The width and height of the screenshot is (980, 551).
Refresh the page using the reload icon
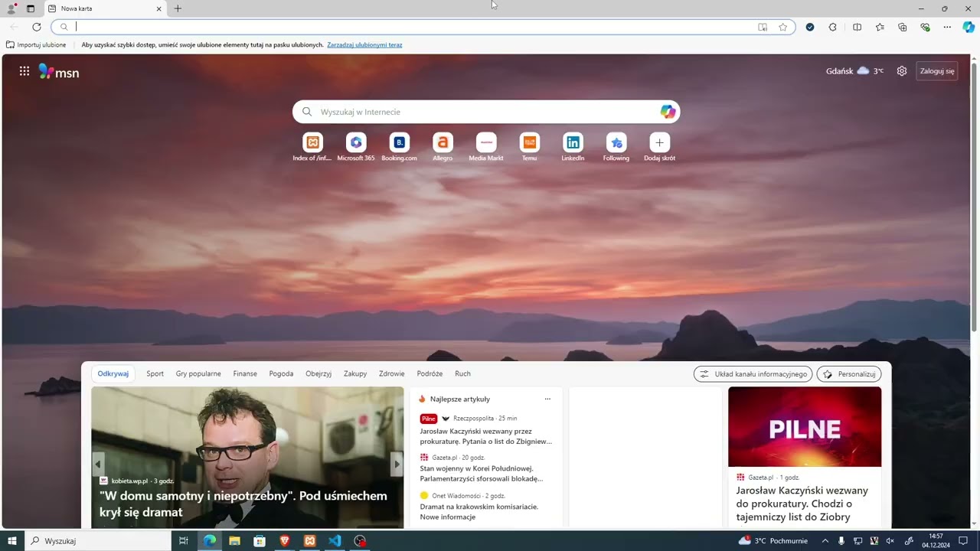[36, 27]
